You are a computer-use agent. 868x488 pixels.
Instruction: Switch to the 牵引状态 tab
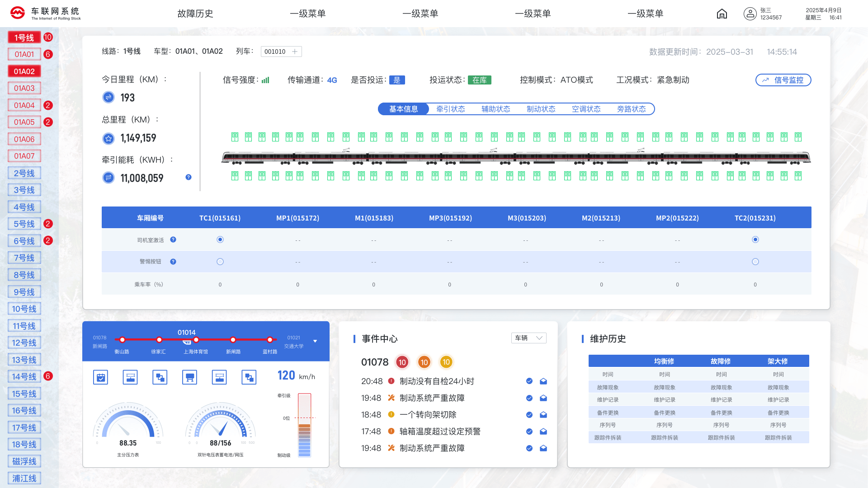(x=451, y=109)
